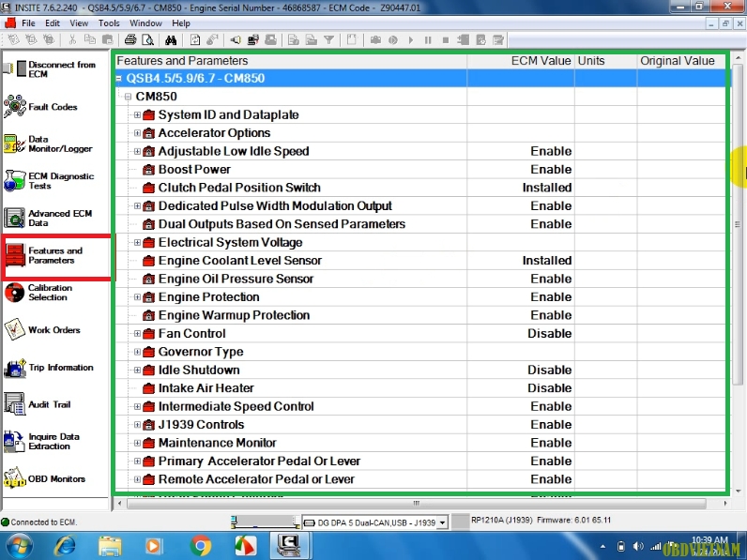Select Intake Air Heater row
Screen dimensions: 747x560
[420, 388]
